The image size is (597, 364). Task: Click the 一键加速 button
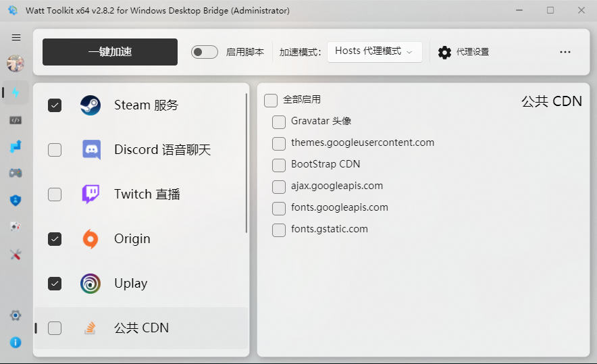(110, 52)
